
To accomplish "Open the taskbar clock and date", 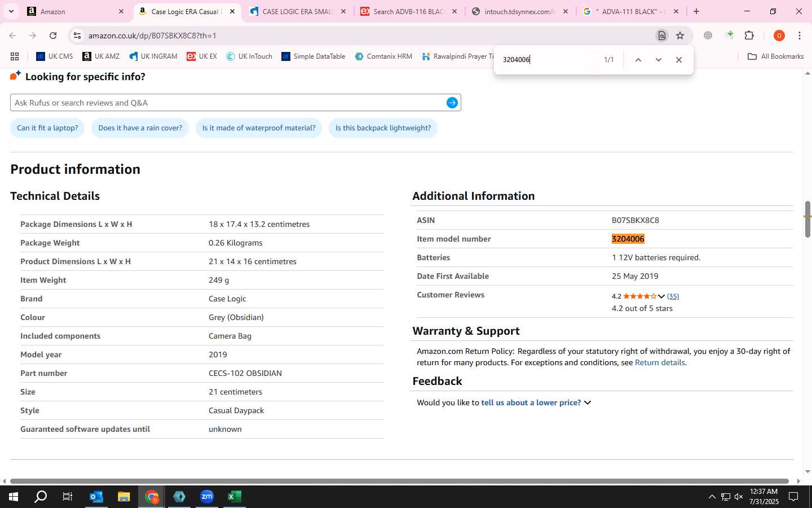I will point(764,497).
